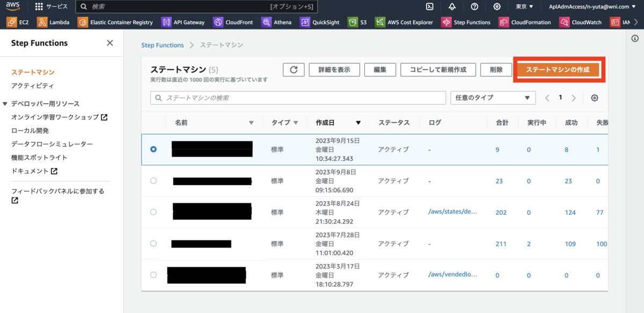Open the CloudShell terminal icon

[429, 6]
